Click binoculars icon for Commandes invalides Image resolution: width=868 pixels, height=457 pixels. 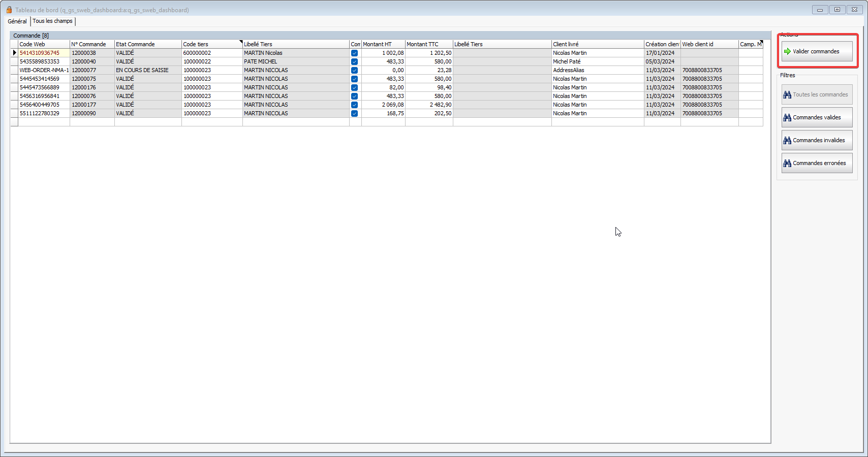[x=787, y=140]
